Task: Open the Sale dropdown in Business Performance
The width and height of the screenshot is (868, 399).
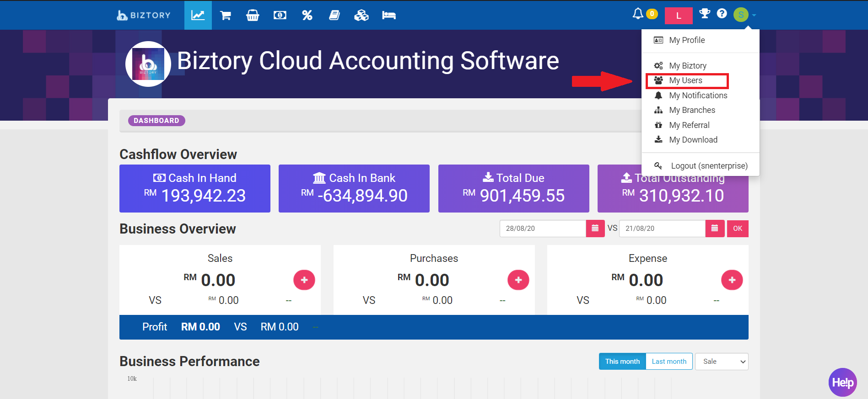Action: pos(722,362)
